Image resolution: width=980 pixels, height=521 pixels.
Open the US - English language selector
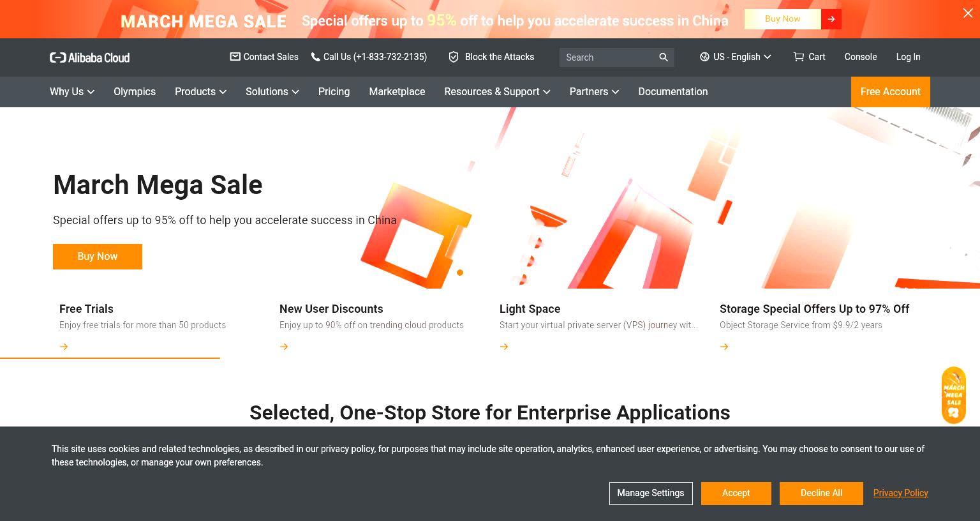coord(736,57)
